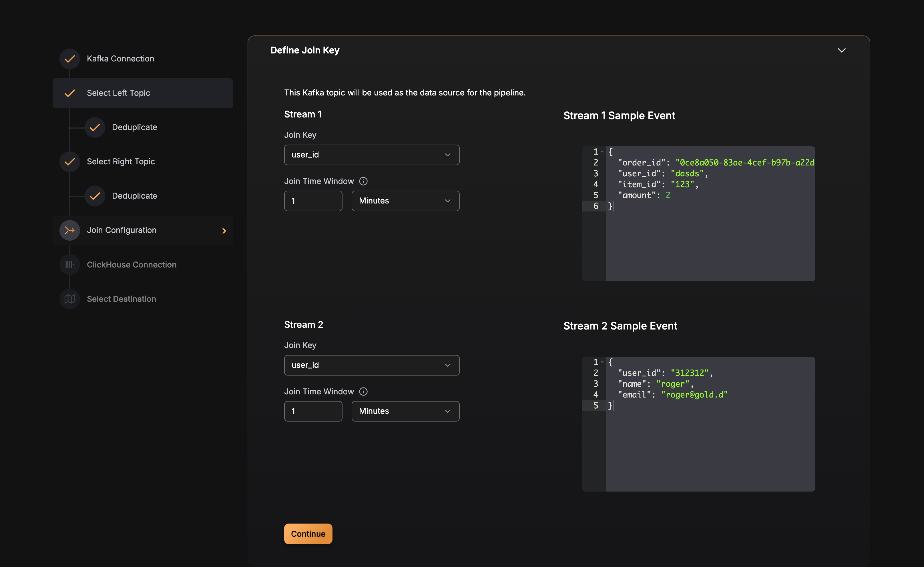The image size is (924, 567).
Task: Click the Stream 2 Sample Event heading
Action: pos(620,326)
